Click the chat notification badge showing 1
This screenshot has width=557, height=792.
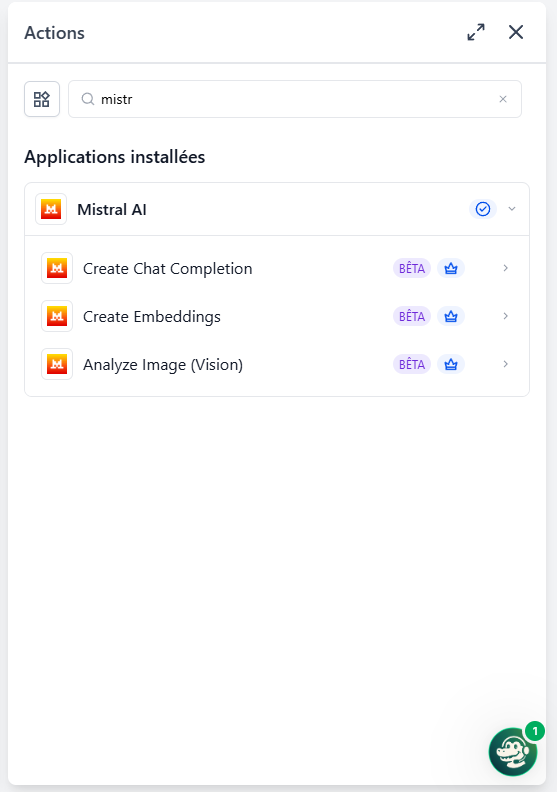pos(535,731)
